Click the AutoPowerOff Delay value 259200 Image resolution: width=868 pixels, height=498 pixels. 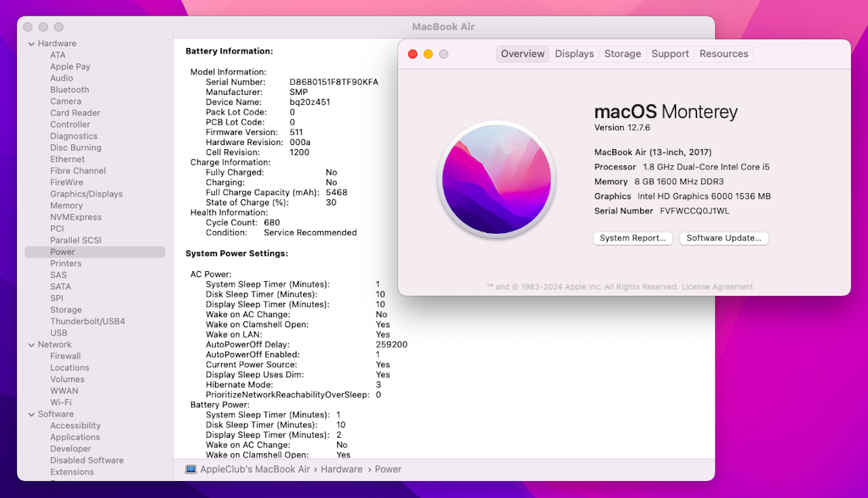click(x=391, y=344)
